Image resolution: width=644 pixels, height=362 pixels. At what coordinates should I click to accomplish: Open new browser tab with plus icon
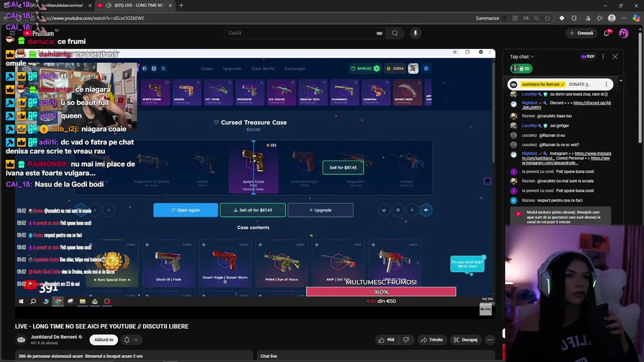[x=181, y=6]
